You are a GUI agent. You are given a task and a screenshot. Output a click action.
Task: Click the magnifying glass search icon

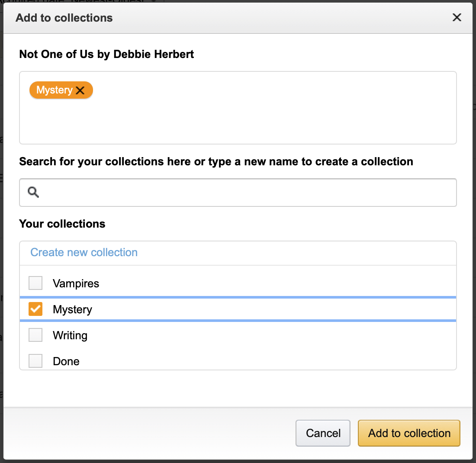33,192
